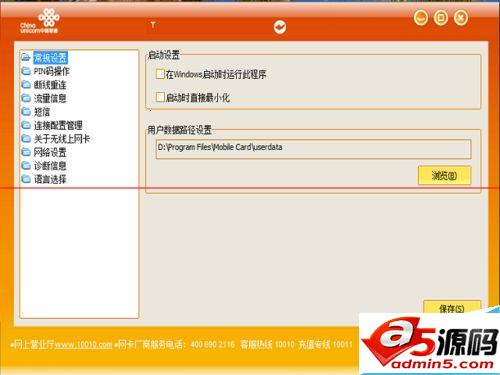Click the 保存(S) save button

(x=452, y=308)
